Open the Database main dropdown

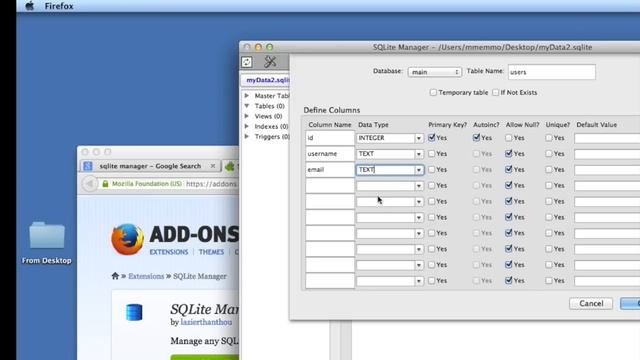coord(434,72)
